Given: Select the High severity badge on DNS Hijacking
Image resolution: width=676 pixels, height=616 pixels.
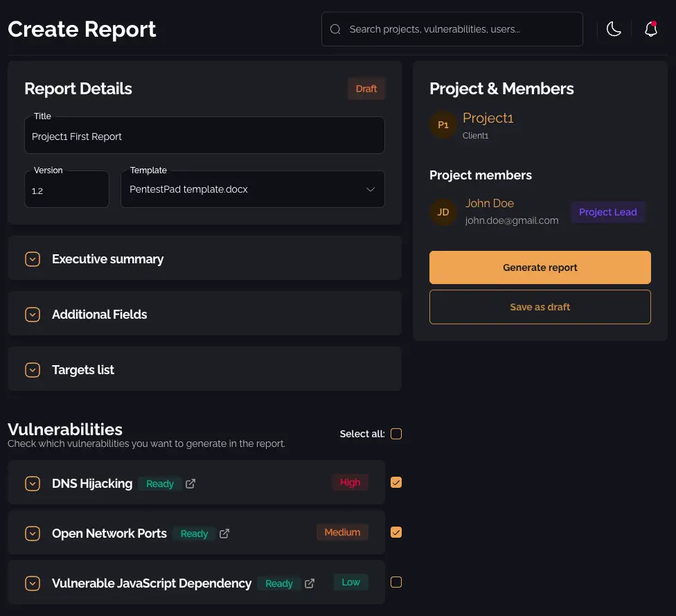Looking at the screenshot, I should tap(350, 482).
